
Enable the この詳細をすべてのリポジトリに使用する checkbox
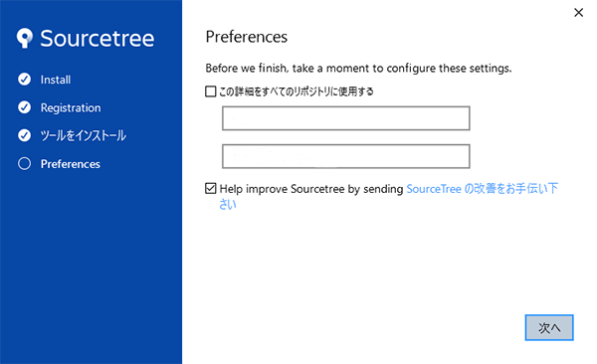click(211, 91)
